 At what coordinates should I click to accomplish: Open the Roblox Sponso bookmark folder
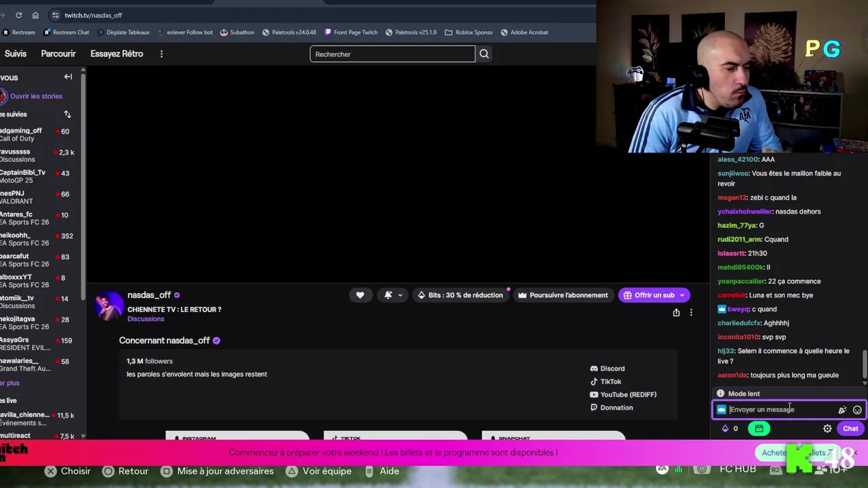[469, 32]
